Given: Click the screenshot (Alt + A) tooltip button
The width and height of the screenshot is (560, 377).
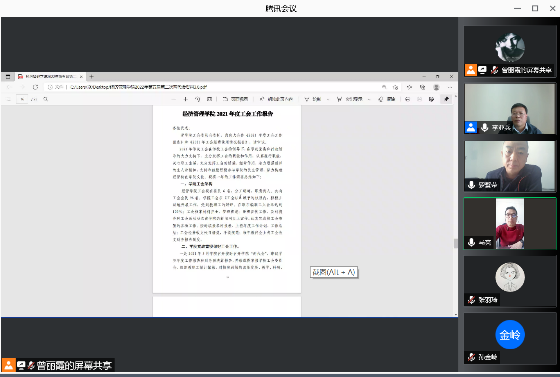Looking at the screenshot, I should (334, 272).
